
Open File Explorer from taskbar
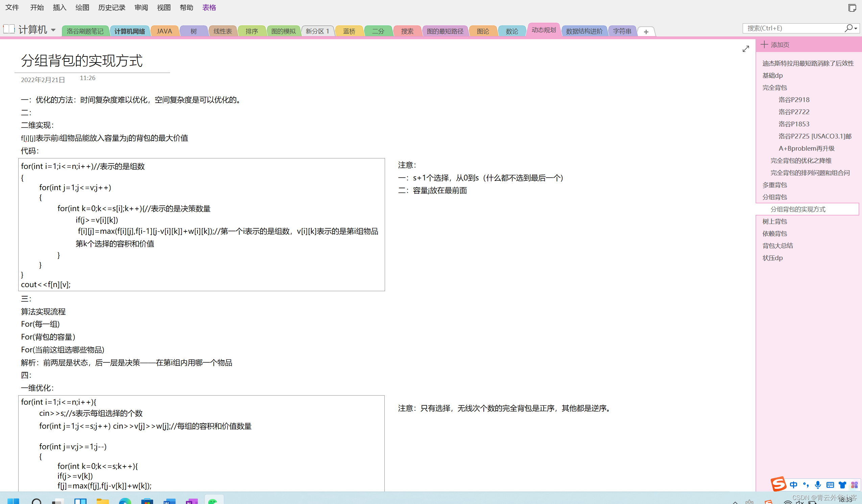[102, 501]
